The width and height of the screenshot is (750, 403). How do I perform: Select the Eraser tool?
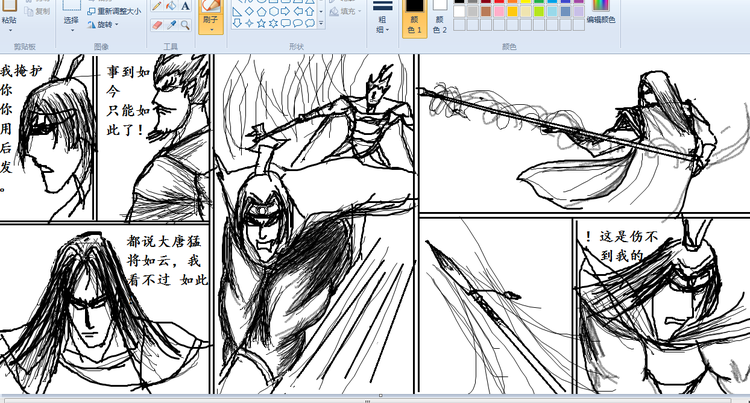[156, 24]
